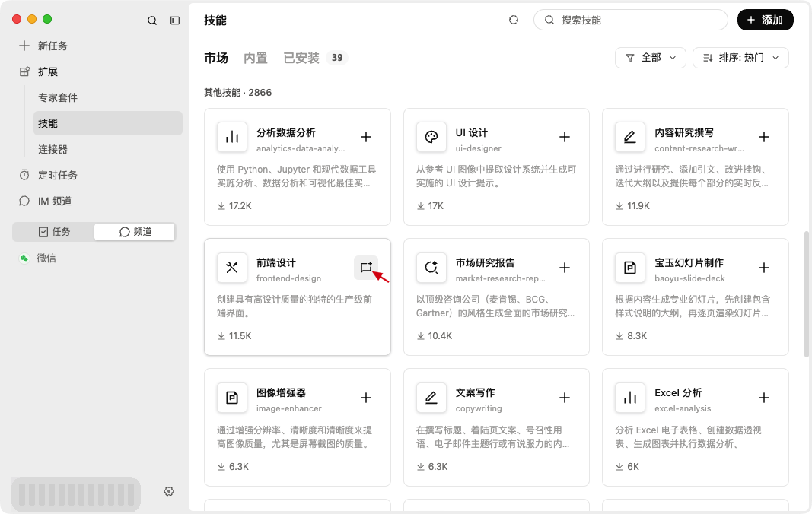The height and width of the screenshot is (514, 812).
Task: Click the 扩展 extension icon in sidebar
Action: 24,72
